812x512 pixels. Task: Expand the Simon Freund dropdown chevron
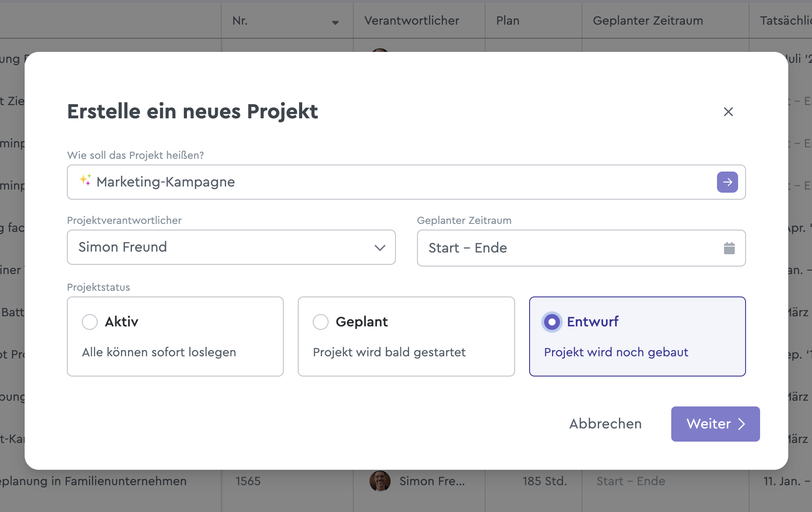(380, 248)
